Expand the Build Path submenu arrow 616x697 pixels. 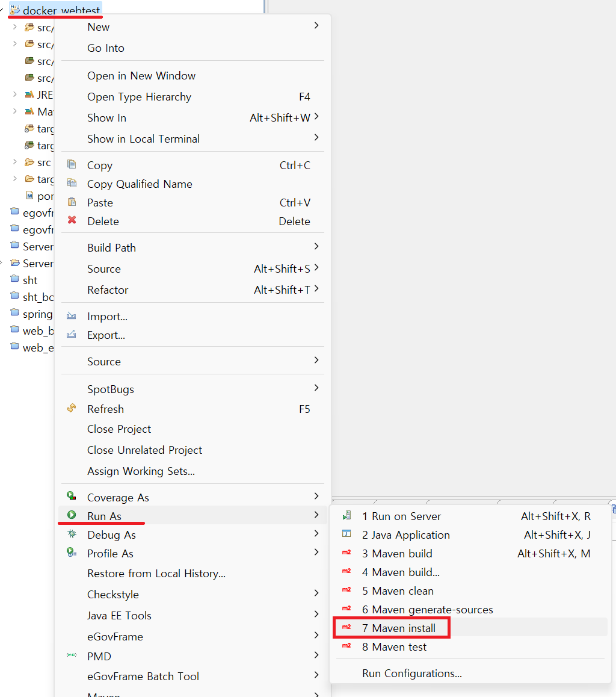coord(316,246)
